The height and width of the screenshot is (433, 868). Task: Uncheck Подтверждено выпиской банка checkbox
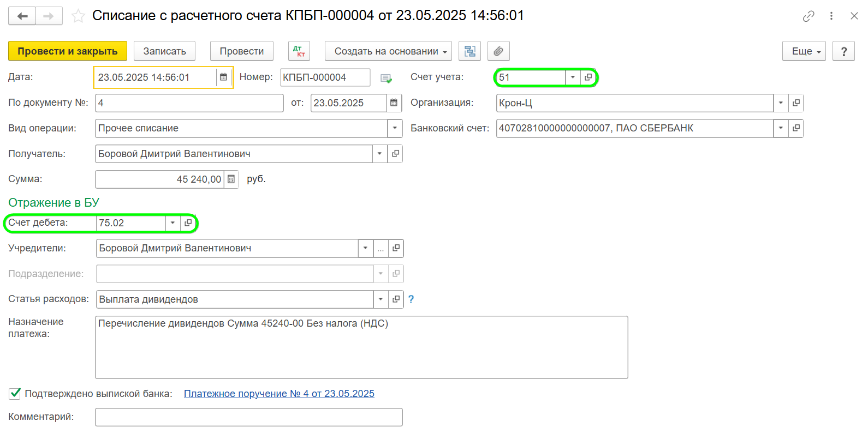tap(15, 393)
